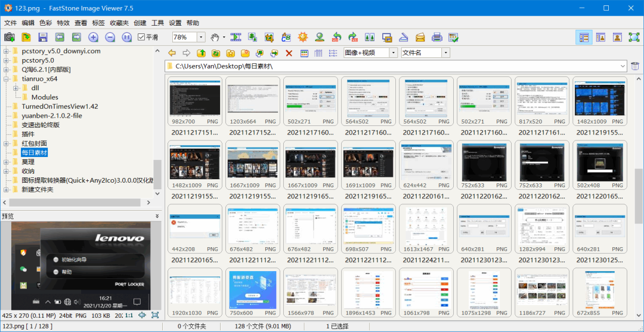
Task: Open the 文件名 sort order dropdown
Action: pos(445,53)
